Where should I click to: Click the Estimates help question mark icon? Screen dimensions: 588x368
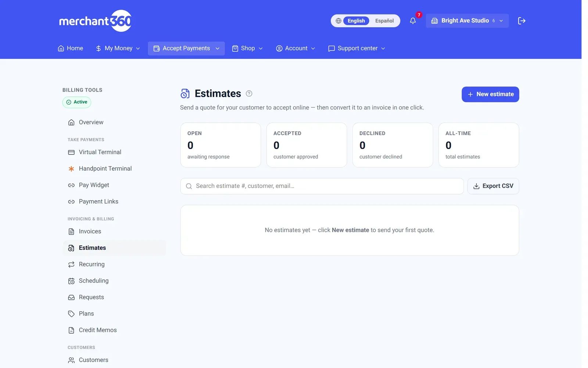point(249,93)
